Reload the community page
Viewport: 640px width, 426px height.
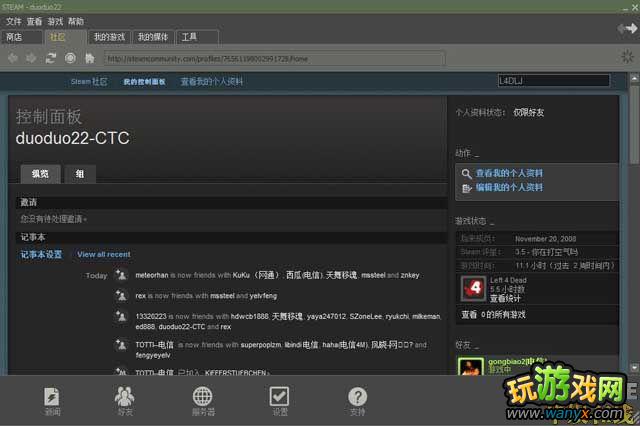click(51, 58)
